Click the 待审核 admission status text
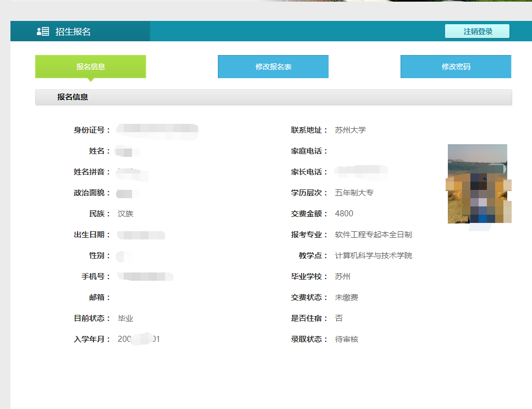Screen dimensions: 532x409 click(x=347, y=339)
